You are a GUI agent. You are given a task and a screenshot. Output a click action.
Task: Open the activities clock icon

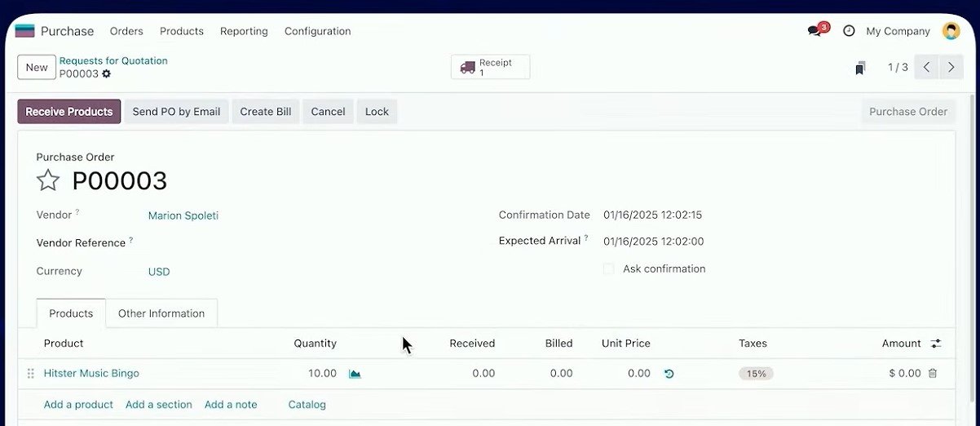[849, 31]
